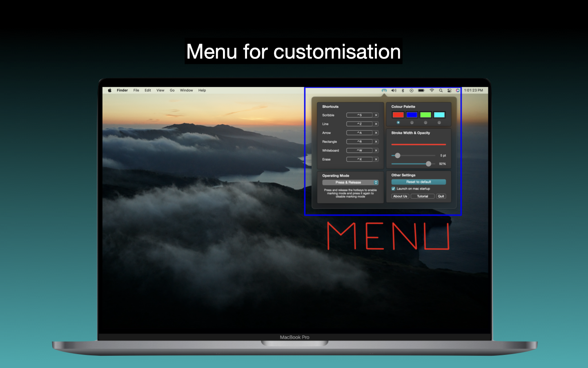
Task: Open the View menu
Action: point(160,90)
